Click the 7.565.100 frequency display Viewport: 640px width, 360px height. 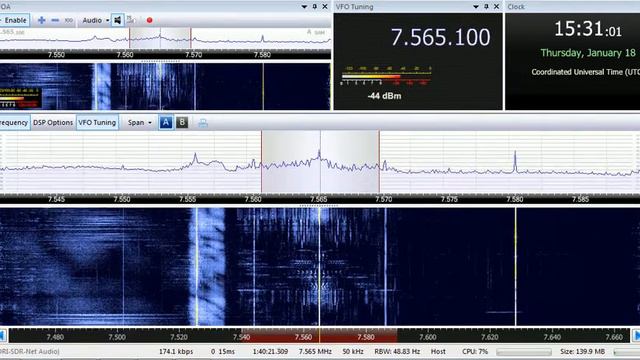[x=440, y=37]
